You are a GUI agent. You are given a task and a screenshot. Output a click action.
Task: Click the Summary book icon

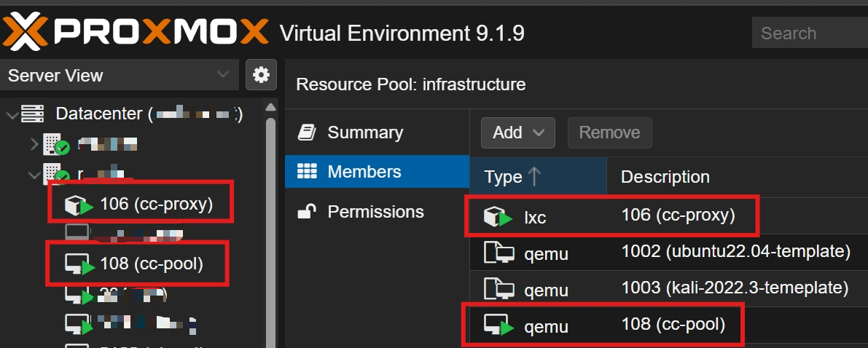click(x=307, y=133)
